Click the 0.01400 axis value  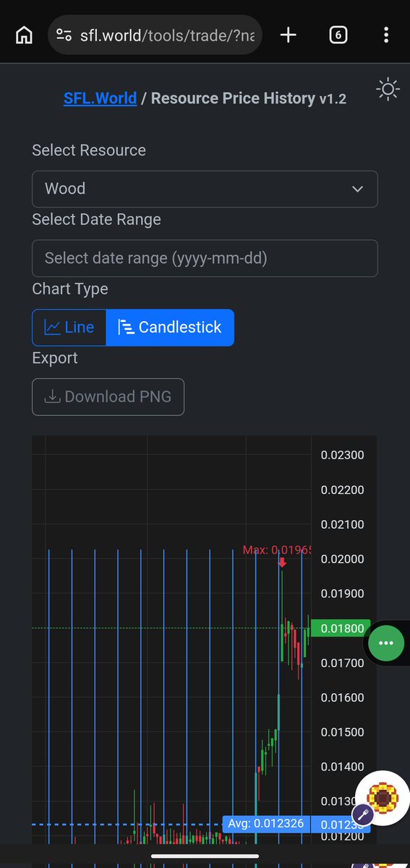pyautogui.click(x=342, y=767)
